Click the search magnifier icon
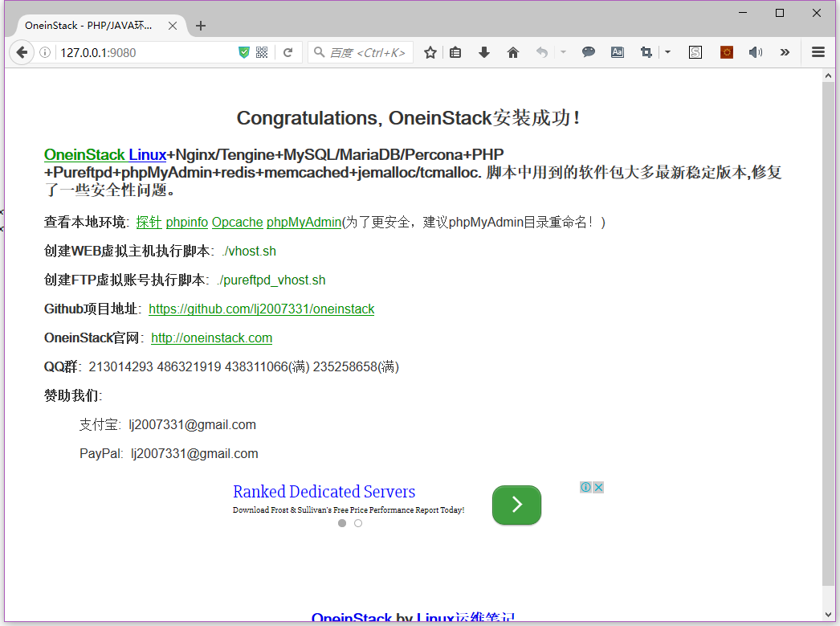The height and width of the screenshot is (626, 840). 320,52
